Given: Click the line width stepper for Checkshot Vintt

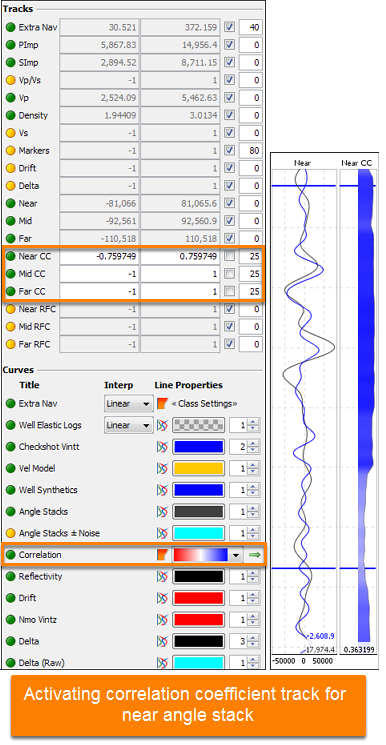Looking at the screenshot, I should click(253, 447).
